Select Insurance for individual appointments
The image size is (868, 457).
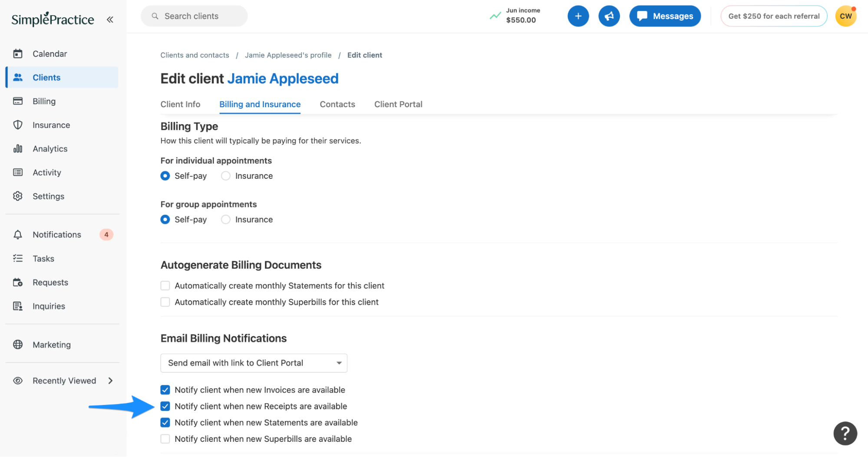pos(226,176)
